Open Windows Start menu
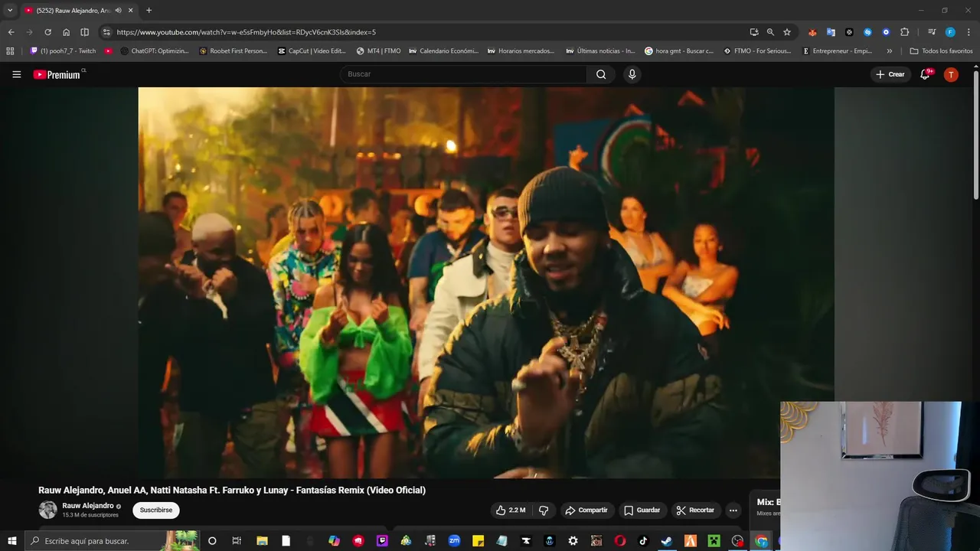This screenshot has height=551, width=980. pyautogui.click(x=11, y=541)
